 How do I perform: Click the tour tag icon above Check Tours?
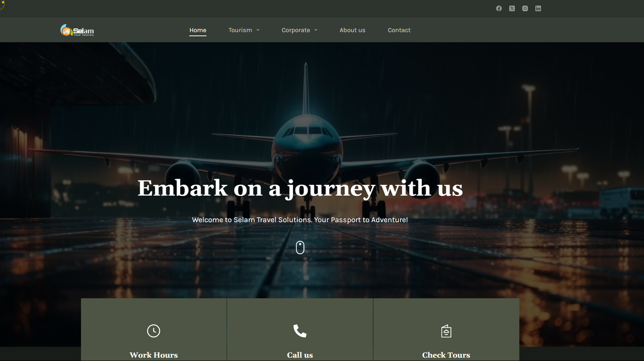pos(446,331)
